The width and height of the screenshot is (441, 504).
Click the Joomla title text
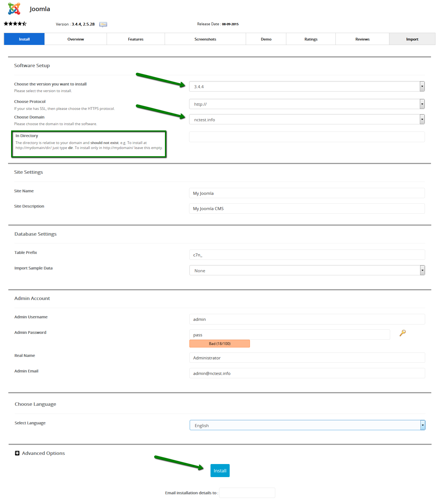pyautogui.click(x=40, y=9)
